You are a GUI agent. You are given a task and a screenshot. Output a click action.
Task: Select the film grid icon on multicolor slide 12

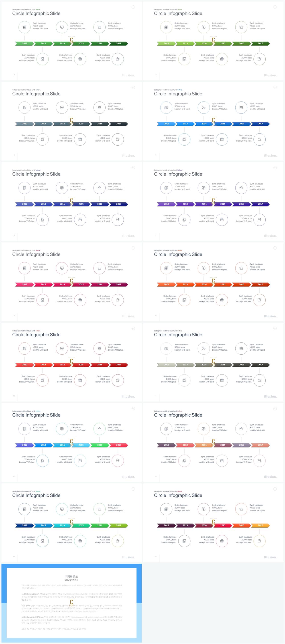point(24,429)
